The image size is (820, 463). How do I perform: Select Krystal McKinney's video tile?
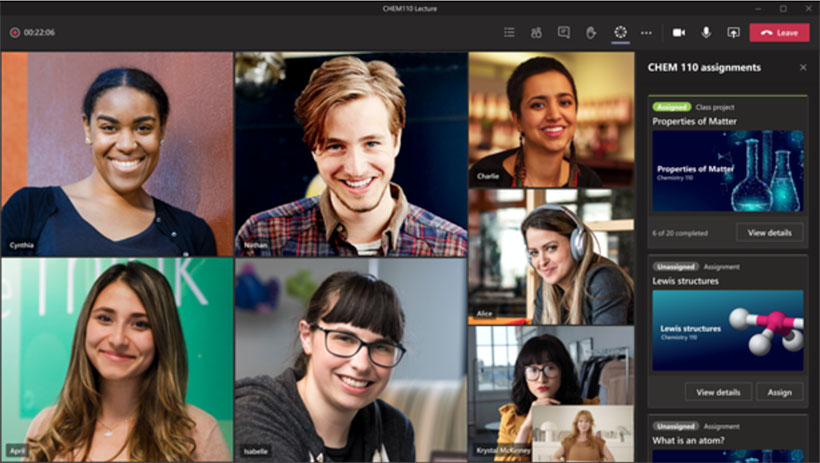click(x=551, y=394)
